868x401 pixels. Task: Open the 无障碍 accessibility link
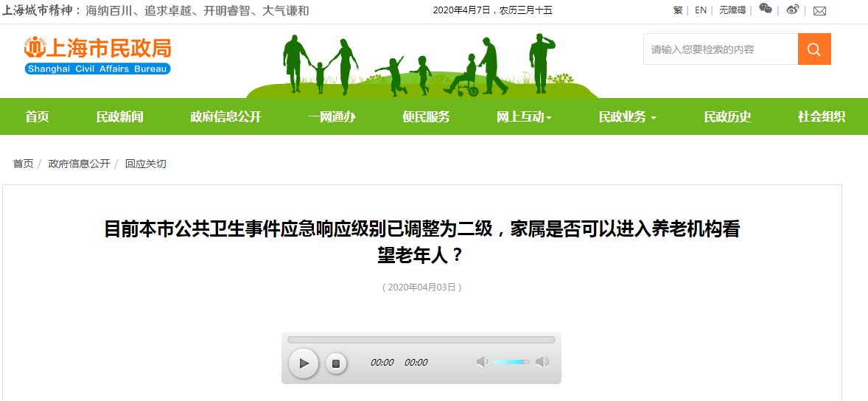pos(732,10)
